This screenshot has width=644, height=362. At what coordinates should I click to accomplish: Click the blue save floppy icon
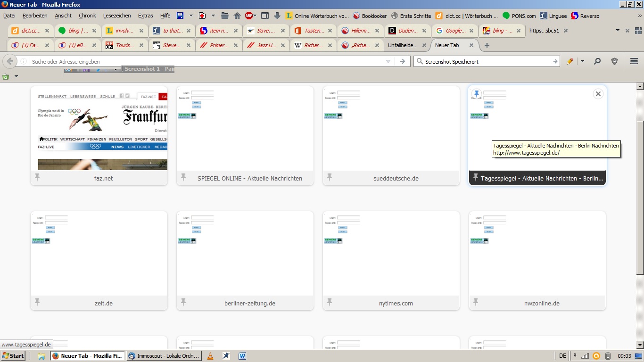[180, 16]
